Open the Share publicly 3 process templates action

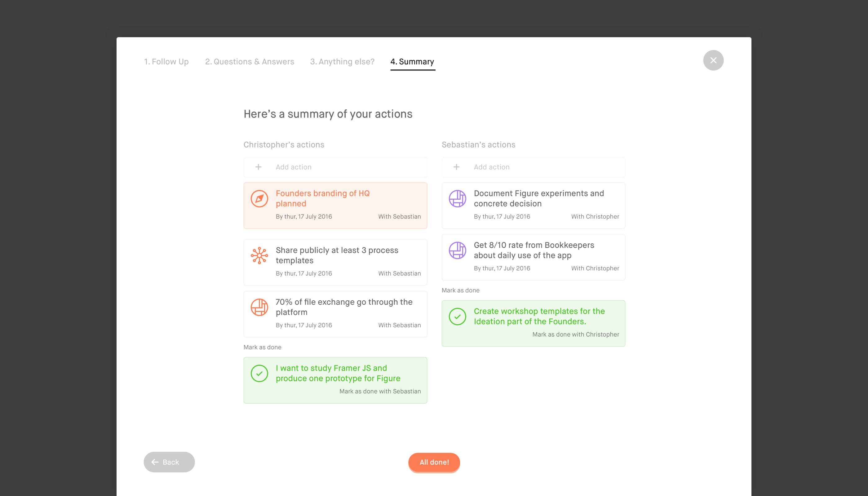point(337,255)
